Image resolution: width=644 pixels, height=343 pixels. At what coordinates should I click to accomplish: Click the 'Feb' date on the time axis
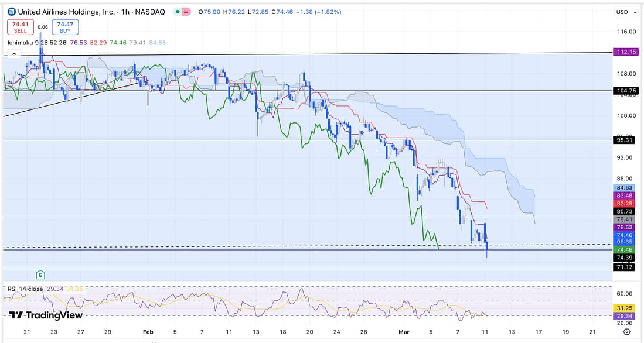[x=148, y=332]
